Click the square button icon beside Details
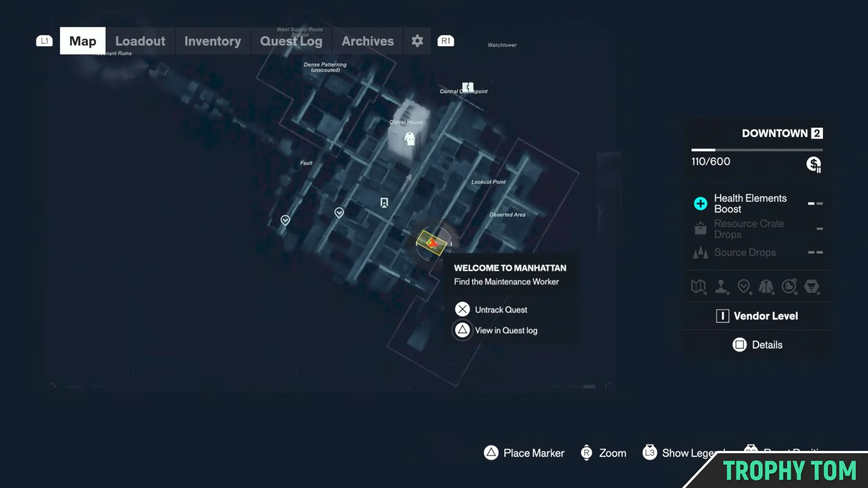This screenshot has width=868, height=488. pyautogui.click(x=740, y=345)
